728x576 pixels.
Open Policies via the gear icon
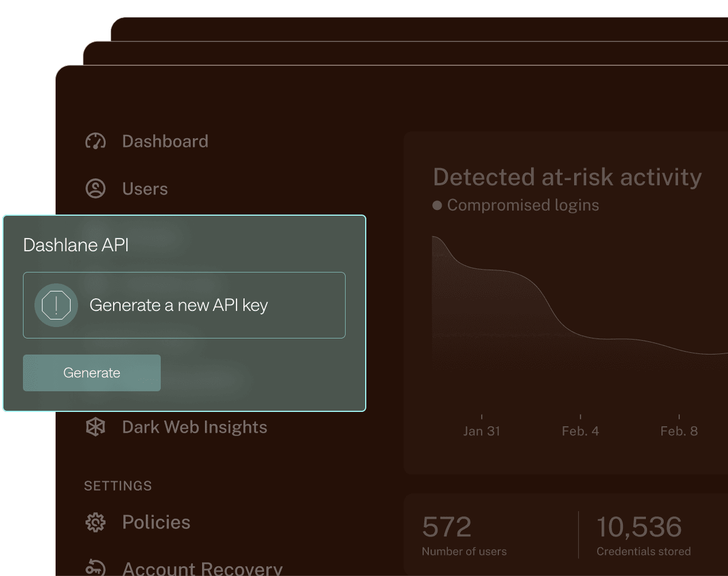(x=95, y=522)
